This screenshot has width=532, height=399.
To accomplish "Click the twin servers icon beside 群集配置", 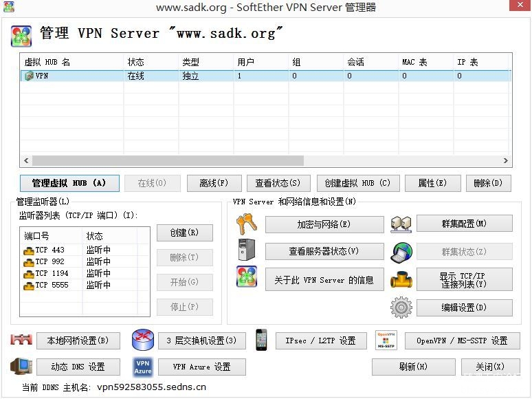I will pos(401,224).
